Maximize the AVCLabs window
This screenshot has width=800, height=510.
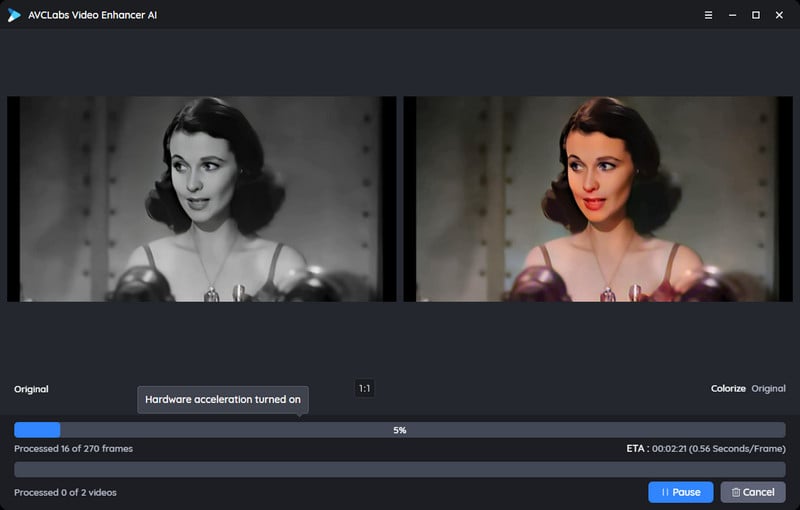pyautogui.click(x=756, y=15)
